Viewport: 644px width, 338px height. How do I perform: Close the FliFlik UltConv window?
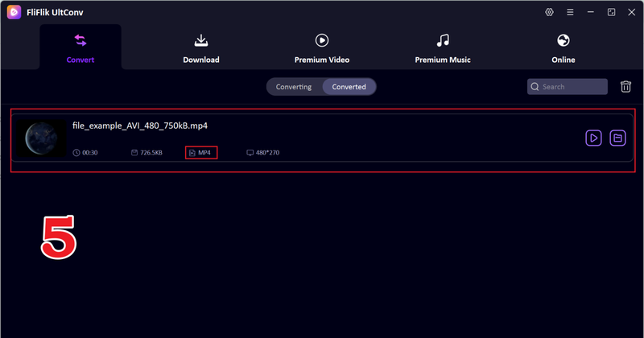pos(632,12)
